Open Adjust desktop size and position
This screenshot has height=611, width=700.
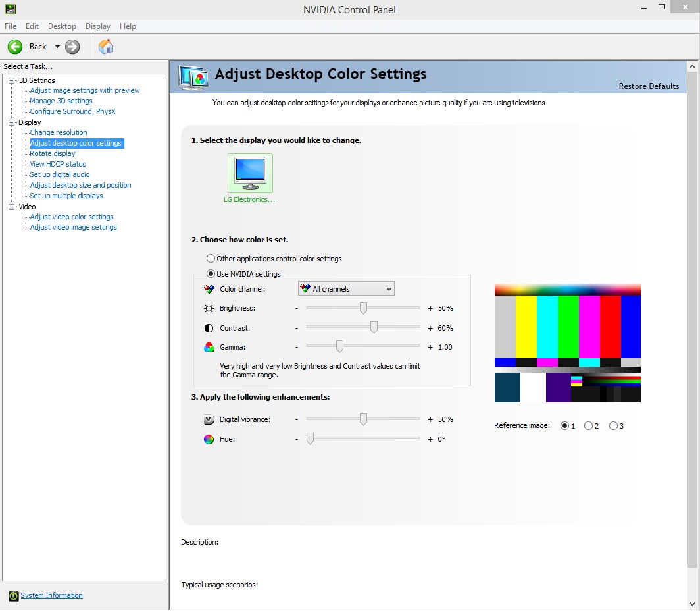click(81, 185)
